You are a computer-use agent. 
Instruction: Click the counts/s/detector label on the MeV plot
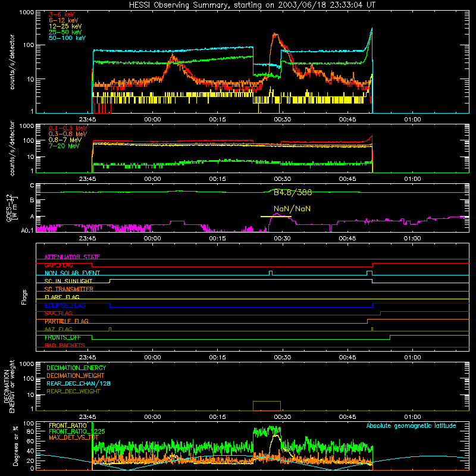[12, 148]
